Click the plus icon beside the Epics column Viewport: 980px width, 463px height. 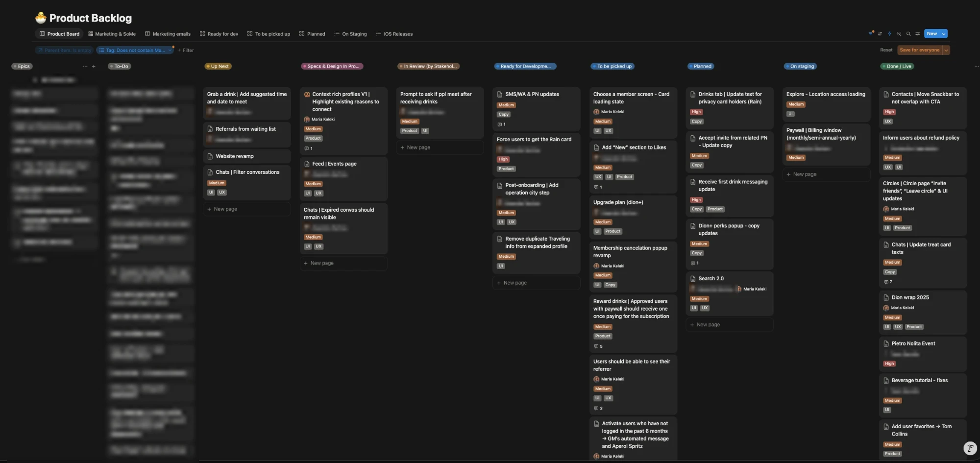[x=94, y=66]
